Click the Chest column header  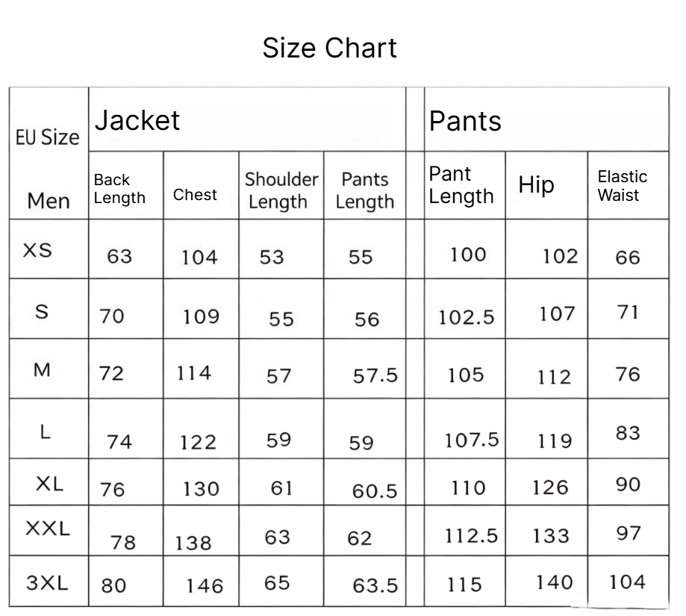[x=195, y=195]
